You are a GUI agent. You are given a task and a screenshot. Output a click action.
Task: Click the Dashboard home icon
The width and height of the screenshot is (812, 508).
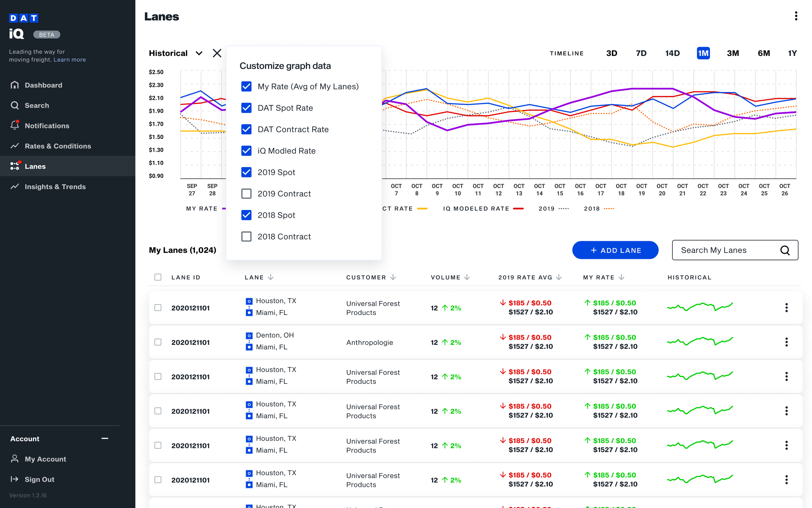pos(14,85)
